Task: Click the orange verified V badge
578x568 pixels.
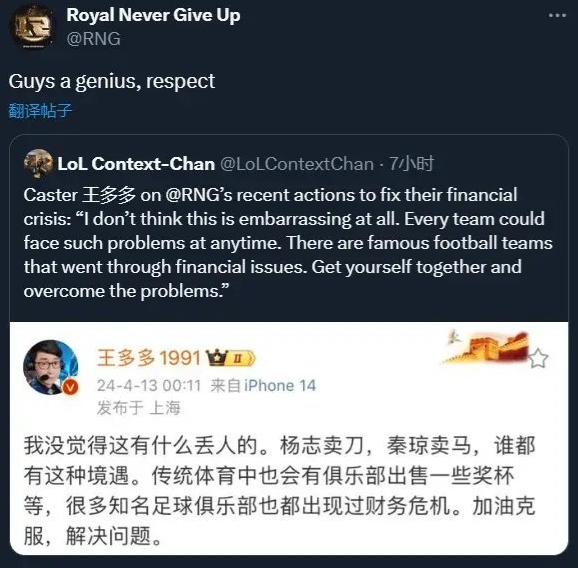Action: click(70, 386)
